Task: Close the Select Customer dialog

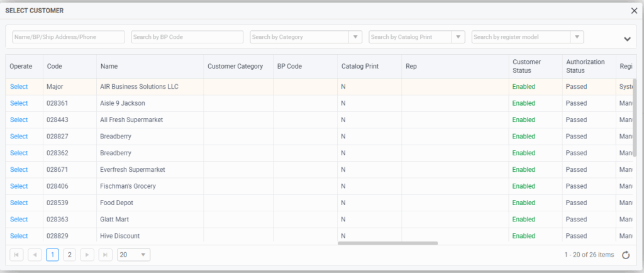Action: pyautogui.click(x=634, y=11)
